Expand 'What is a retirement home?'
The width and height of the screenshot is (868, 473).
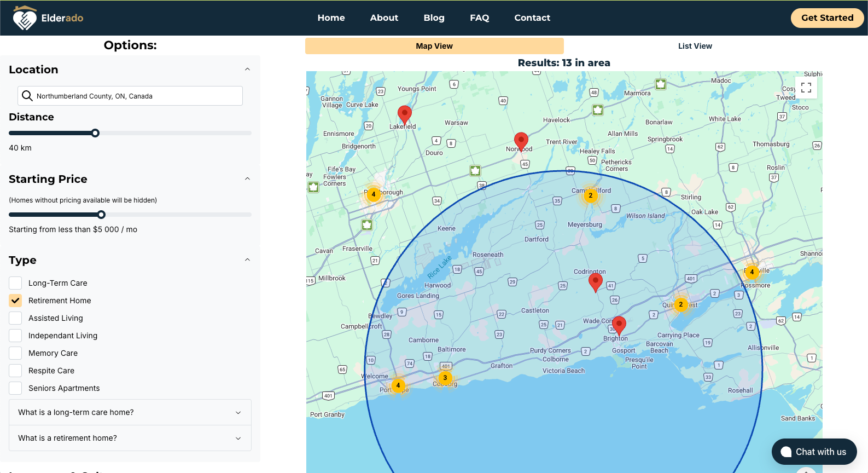click(130, 438)
